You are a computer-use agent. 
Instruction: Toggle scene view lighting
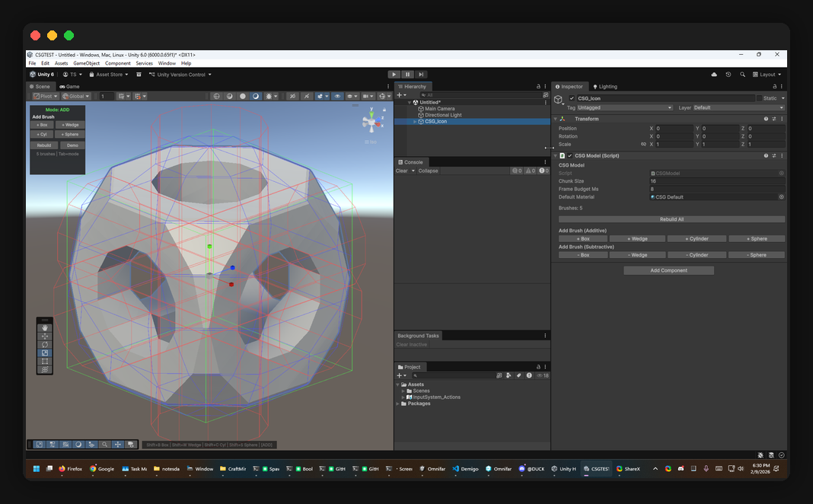[256, 96]
